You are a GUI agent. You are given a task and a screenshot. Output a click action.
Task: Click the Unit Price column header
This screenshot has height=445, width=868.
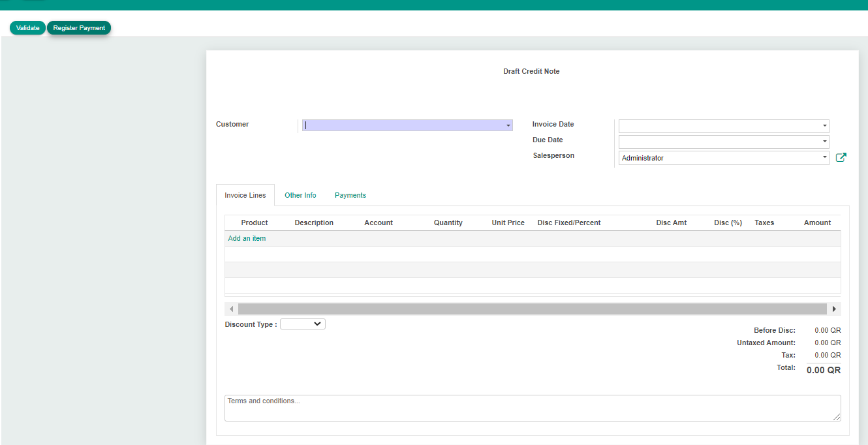(x=508, y=222)
